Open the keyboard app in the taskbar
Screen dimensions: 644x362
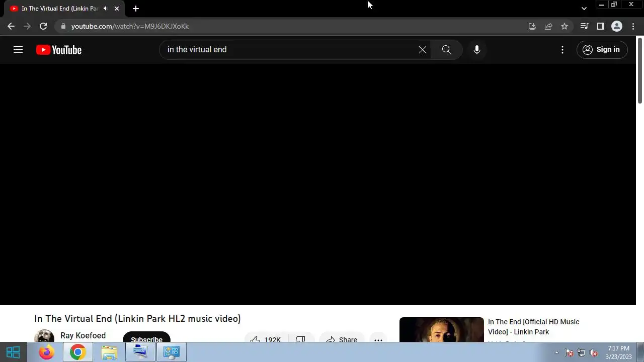(x=140, y=352)
